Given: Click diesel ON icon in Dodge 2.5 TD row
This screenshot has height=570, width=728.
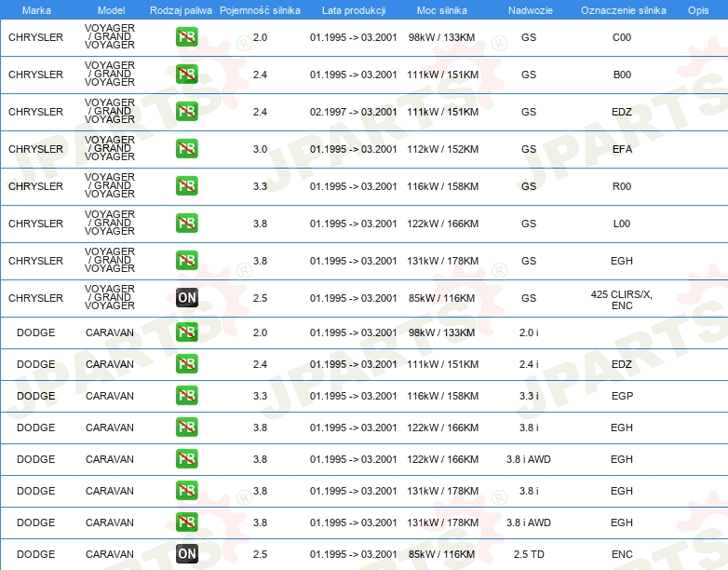Looking at the screenshot, I should [186, 554].
